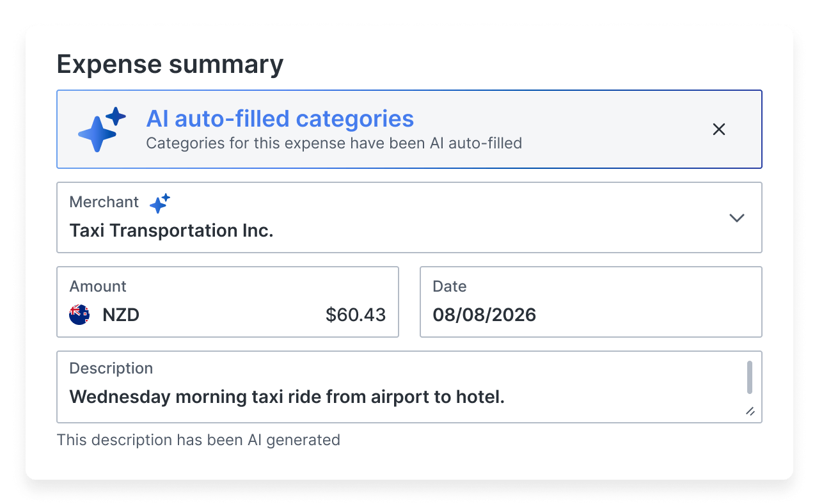Click the 'Categories for this expense' subtitle text
This screenshot has width=815, height=504.
334,143
